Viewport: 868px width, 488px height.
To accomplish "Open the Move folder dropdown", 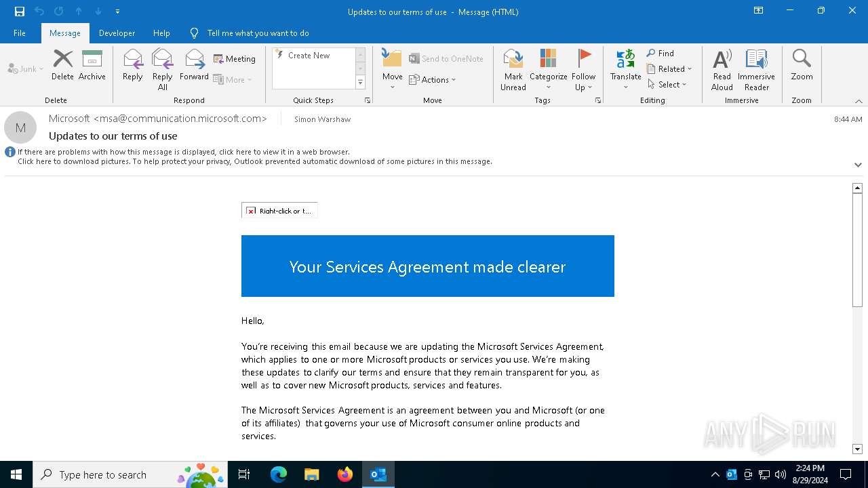I will click(393, 69).
